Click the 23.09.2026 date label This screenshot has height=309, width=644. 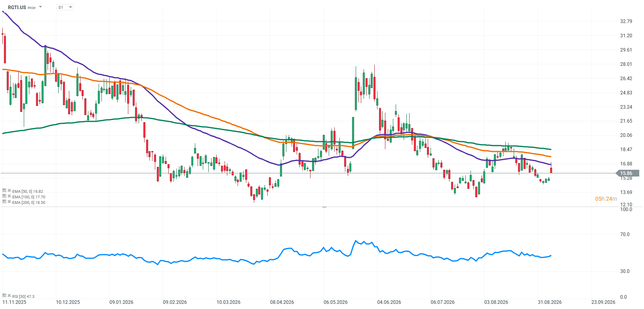(x=603, y=302)
